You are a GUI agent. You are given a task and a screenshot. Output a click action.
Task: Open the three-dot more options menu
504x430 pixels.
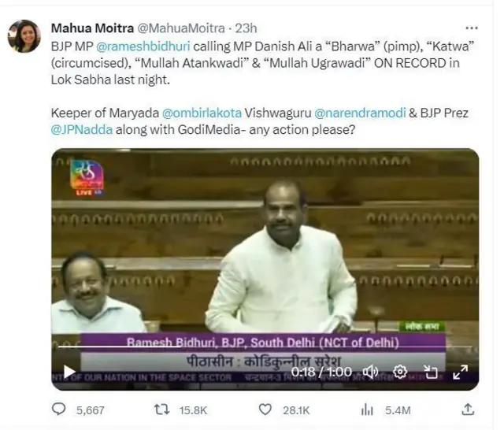pos(472,28)
